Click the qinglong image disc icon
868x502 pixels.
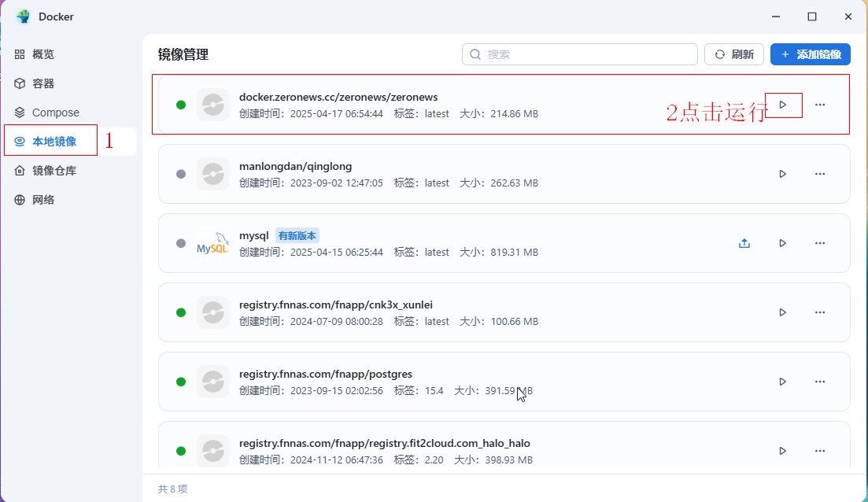point(213,174)
